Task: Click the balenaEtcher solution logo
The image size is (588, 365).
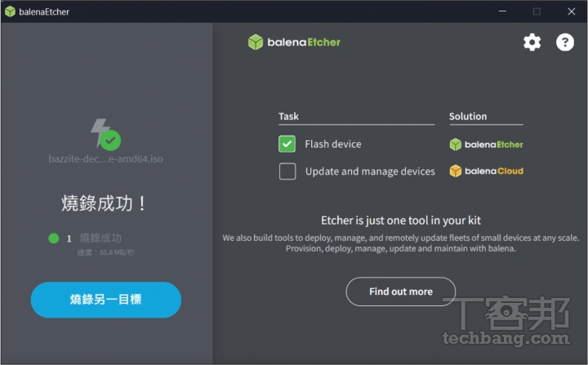Action: 486,145
